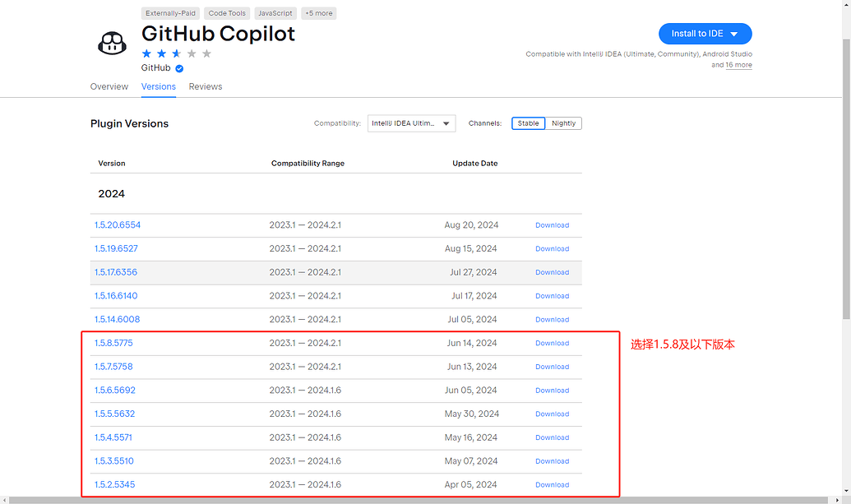Click the vertical page scrollbar thumb
The height and width of the screenshot is (504, 851).
(x=846, y=179)
